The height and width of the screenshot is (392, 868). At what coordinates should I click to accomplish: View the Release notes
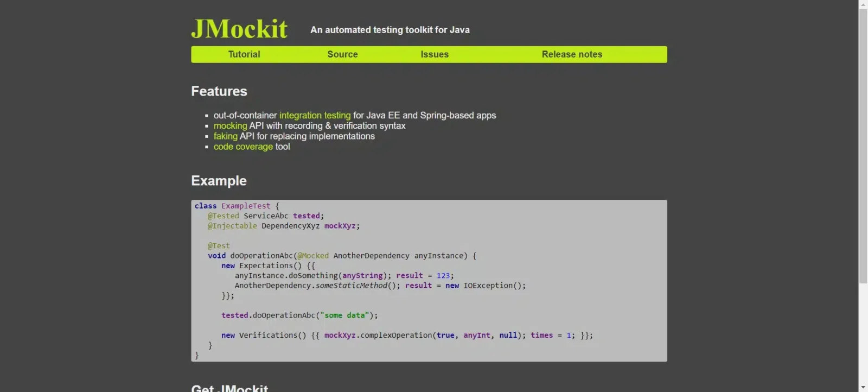572,54
